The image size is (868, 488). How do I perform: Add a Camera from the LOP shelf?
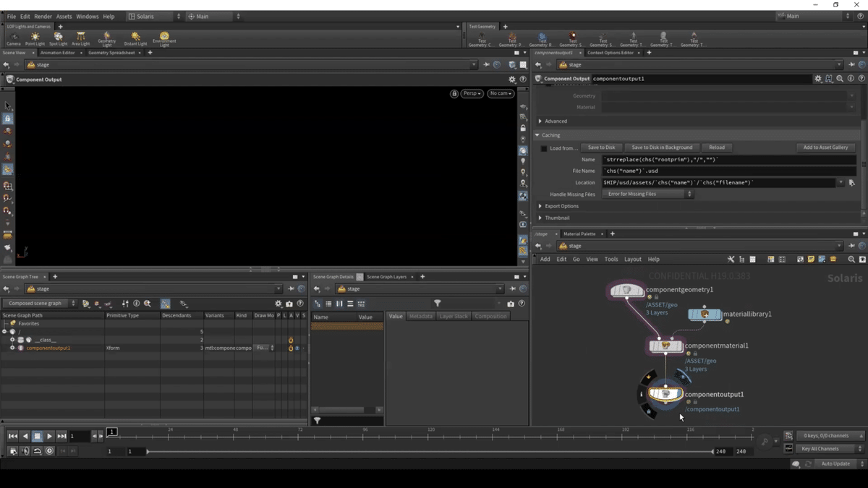[x=14, y=38]
